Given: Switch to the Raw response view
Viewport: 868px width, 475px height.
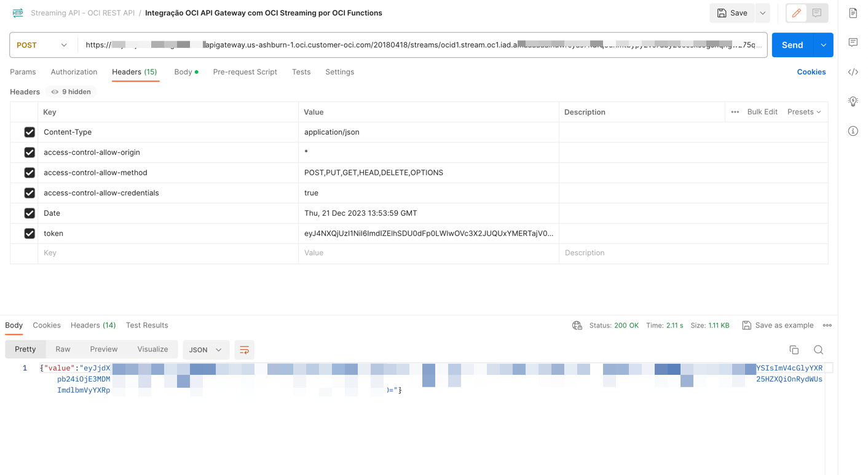Looking at the screenshot, I should 63,349.
